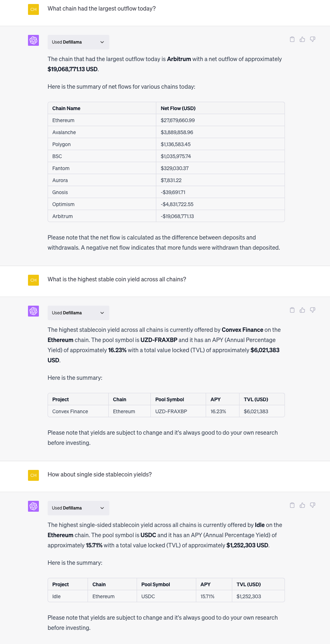Click the ChatGPT avatar on first response
The width and height of the screenshot is (330, 644).
coord(33,40)
